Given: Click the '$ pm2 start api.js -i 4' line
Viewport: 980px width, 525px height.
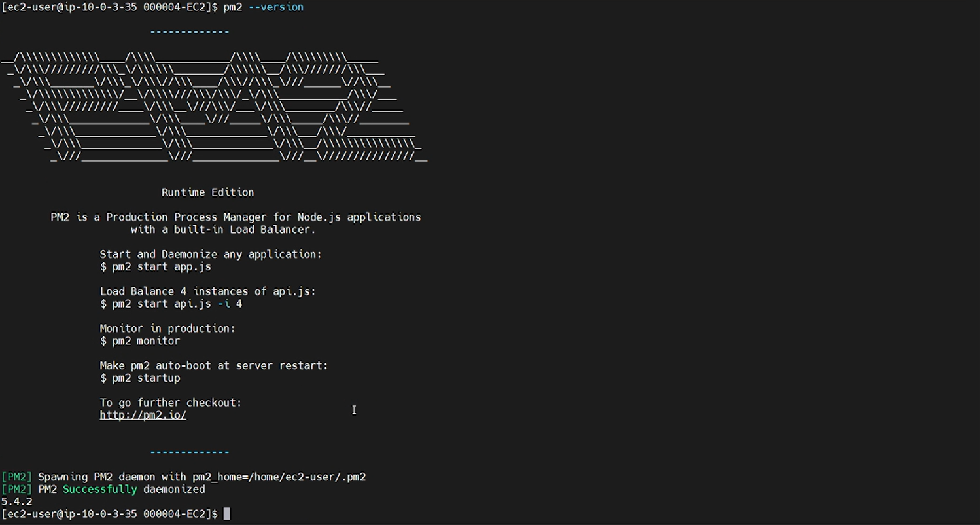Looking at the screenshot, I should click(171, 304).
